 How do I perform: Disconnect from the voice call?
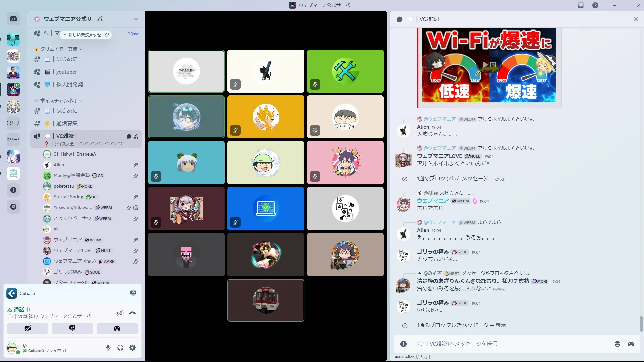click(132, 313)
